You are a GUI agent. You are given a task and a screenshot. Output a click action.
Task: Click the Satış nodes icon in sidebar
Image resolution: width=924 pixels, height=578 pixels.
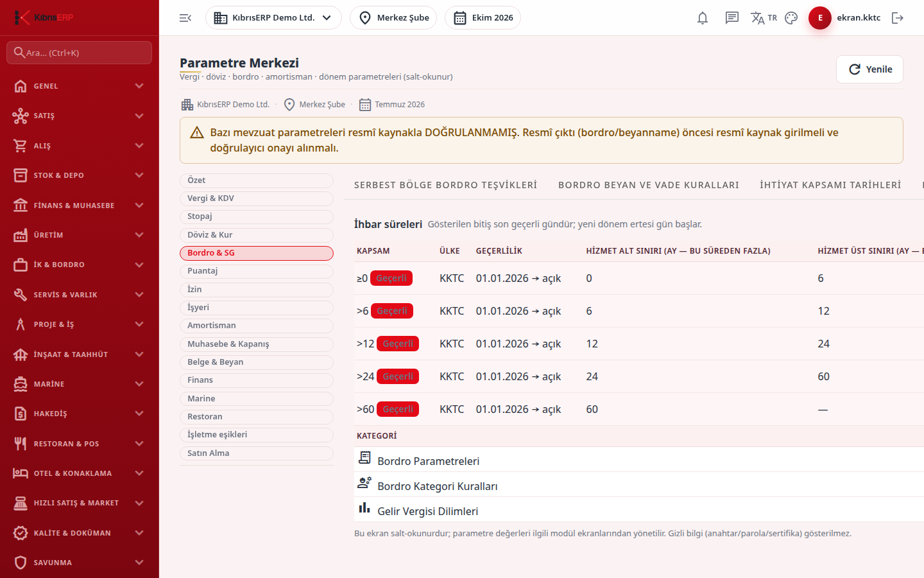point(21,116)
